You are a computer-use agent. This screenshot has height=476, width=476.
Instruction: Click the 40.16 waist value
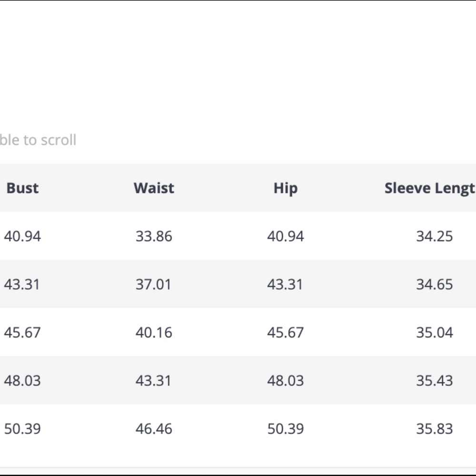[x=154, y=332]
